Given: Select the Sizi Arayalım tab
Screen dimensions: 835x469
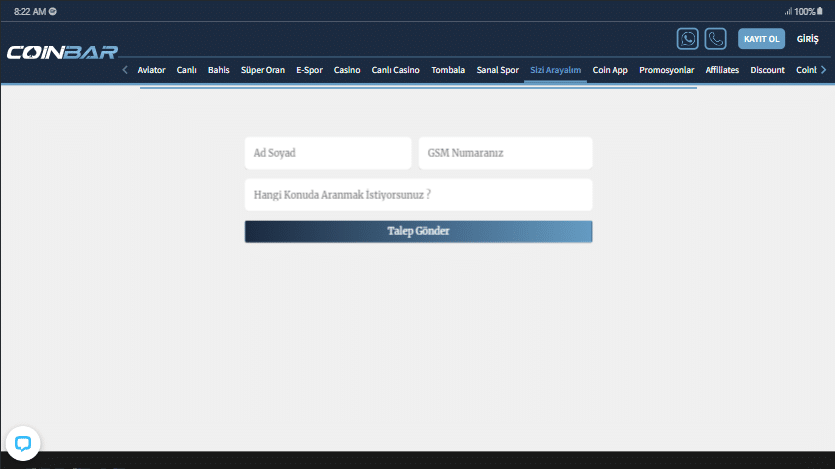Looking at the screenshot, I should click(x=555, y=70).
